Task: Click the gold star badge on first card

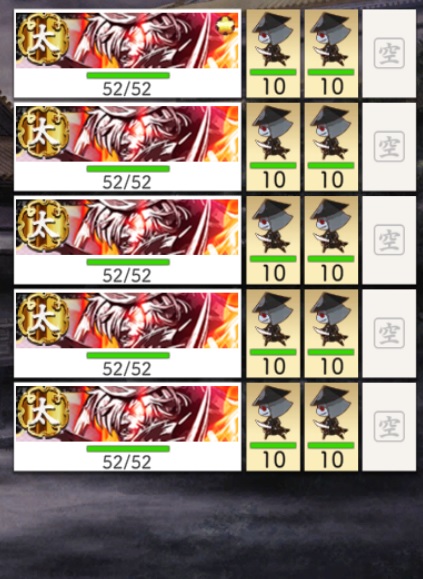Action: click(226, 25)
